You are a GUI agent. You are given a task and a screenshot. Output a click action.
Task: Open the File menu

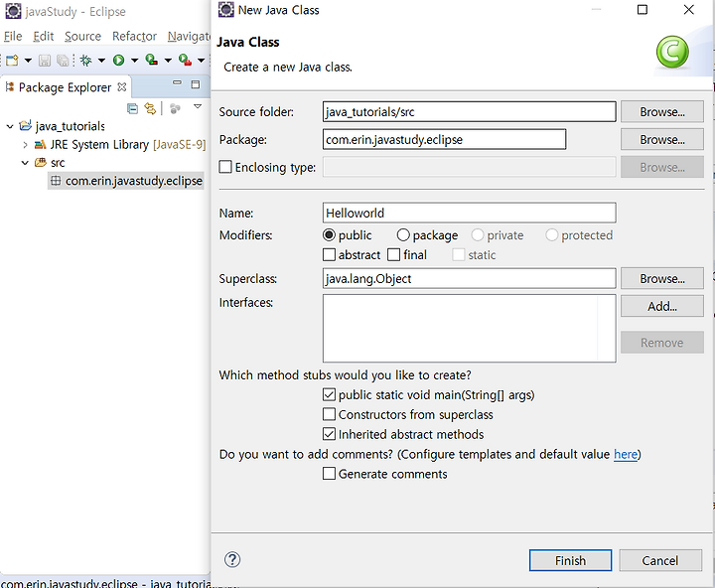point(13,36)
